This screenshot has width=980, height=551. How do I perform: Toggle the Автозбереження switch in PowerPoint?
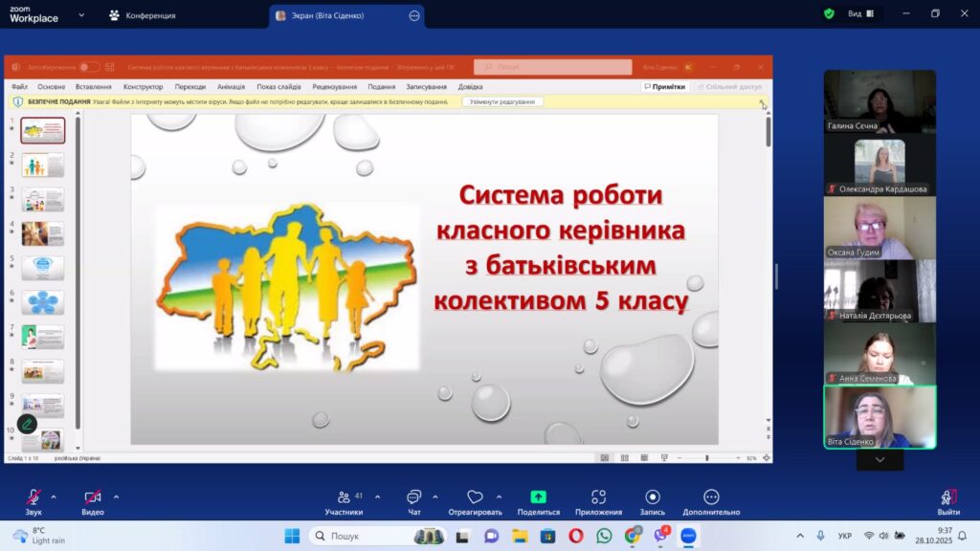(89, 67)
